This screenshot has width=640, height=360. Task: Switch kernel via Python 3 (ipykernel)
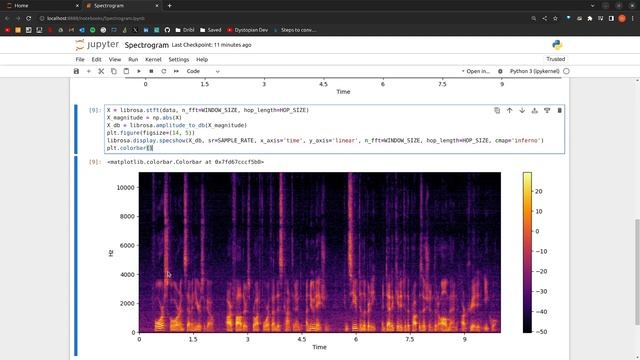tap(534, 71)
